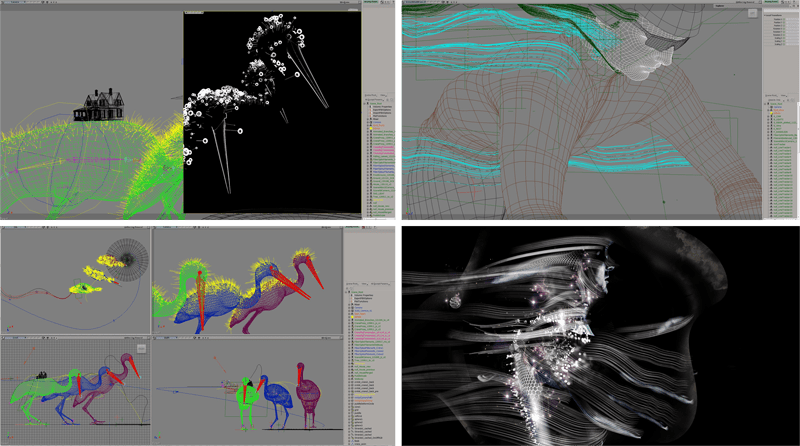Click the yellow light icon in the top-left explorer

pos(371,129)
